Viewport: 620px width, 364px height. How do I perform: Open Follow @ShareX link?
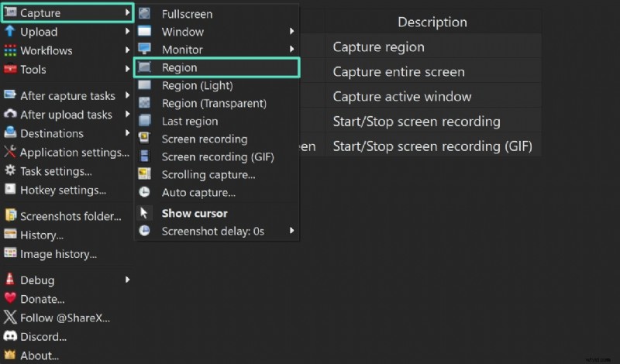click(64, 318)
